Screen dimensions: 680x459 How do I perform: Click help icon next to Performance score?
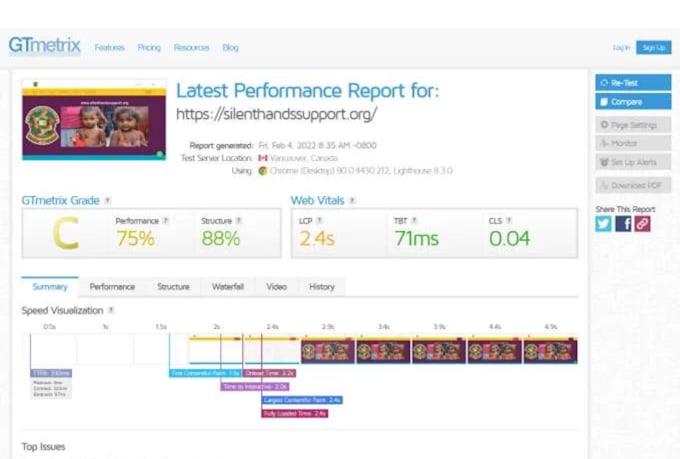[165, 221]
